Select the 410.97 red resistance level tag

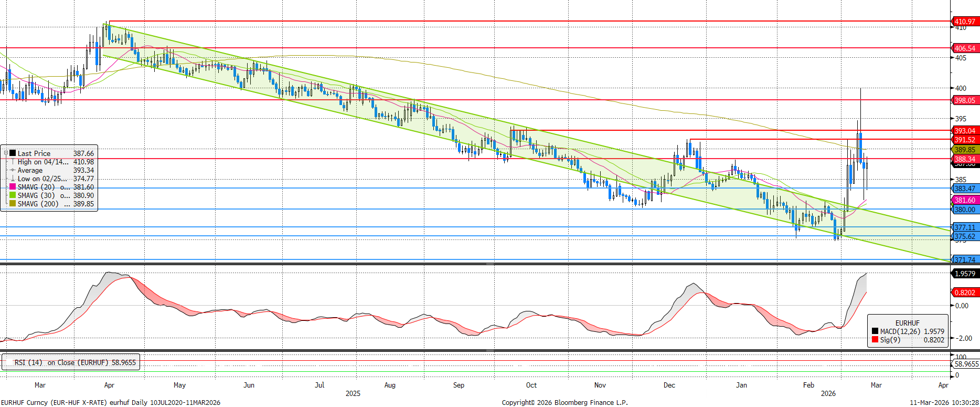click(964, 22)
